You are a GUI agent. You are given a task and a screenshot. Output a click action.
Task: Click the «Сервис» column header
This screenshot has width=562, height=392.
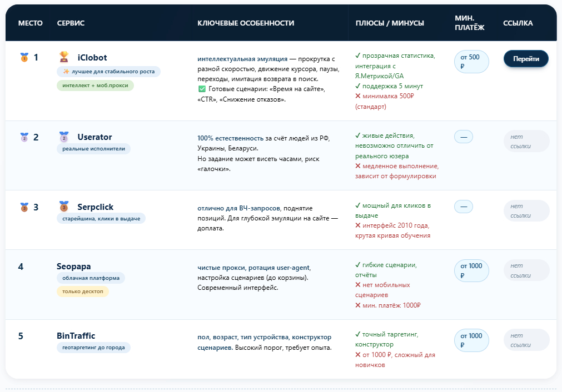71,23
